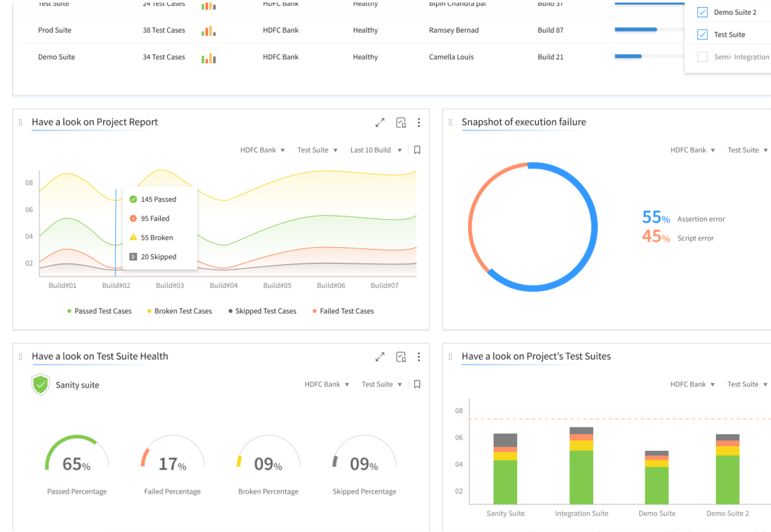Click the 'Camella Louis' cell
The image size is (771, 532).
pyautogui.click(x=451, y=57)
